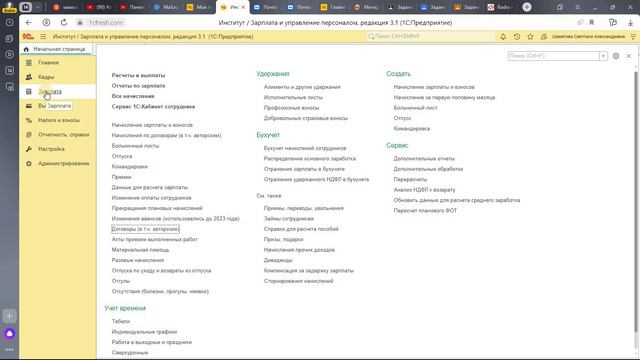Image resolution: width=640 pixels, height=360 pixels.
Task: Open Alice assistant purple icon in sidebar
Action: pyautogui.click(x=9, y=333)
